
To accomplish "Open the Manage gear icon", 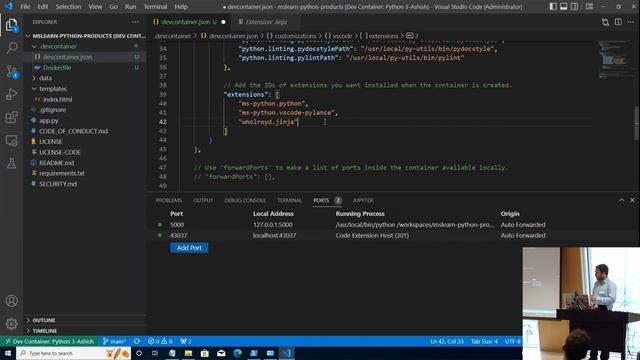I will [11, 324].
